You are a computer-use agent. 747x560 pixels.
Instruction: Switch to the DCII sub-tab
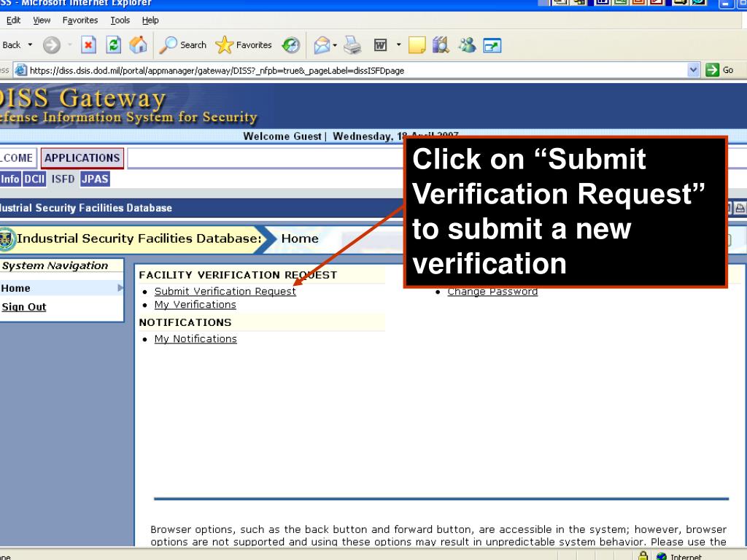(x=34, y=179)
